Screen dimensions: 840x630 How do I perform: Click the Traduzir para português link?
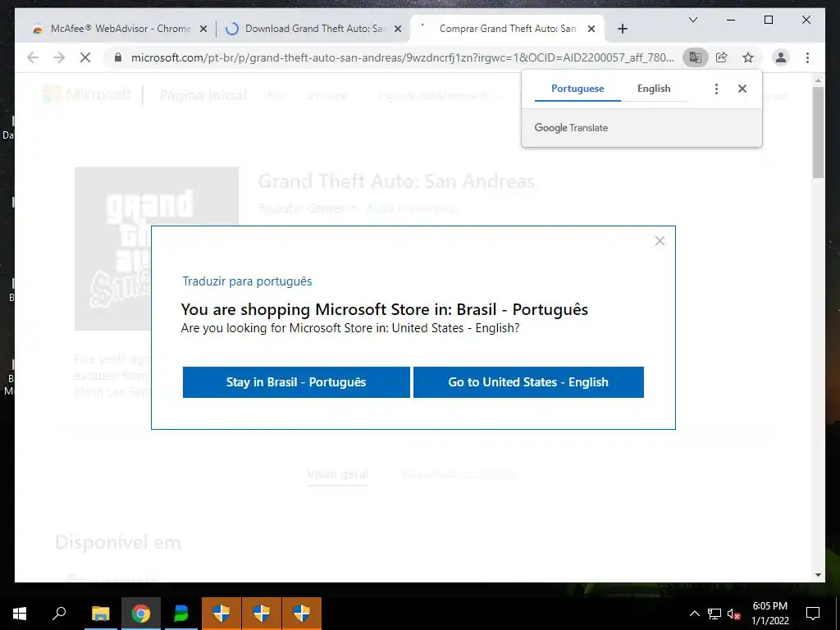click(247, 281)
